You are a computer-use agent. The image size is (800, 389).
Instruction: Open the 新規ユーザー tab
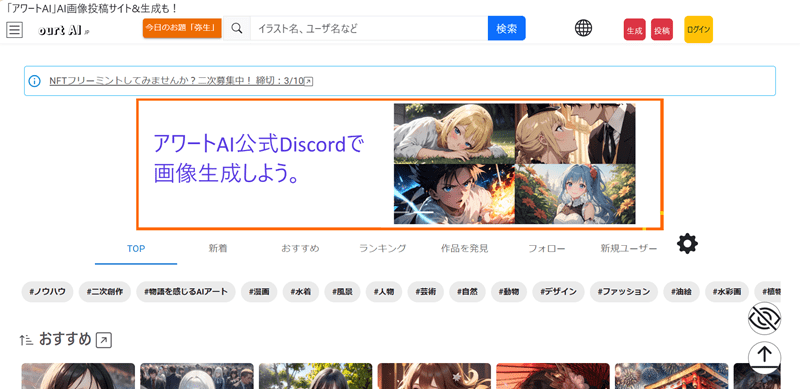(629, 249)
